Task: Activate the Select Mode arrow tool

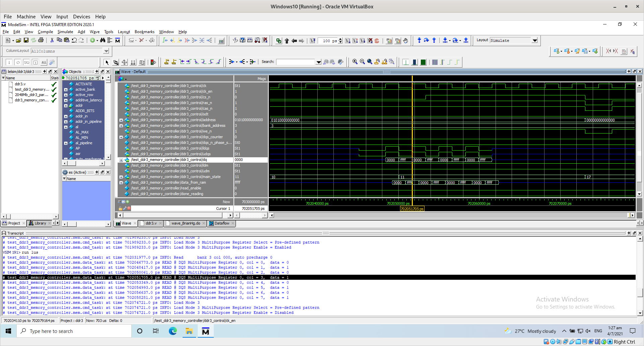Action: [x=107, y=62]
